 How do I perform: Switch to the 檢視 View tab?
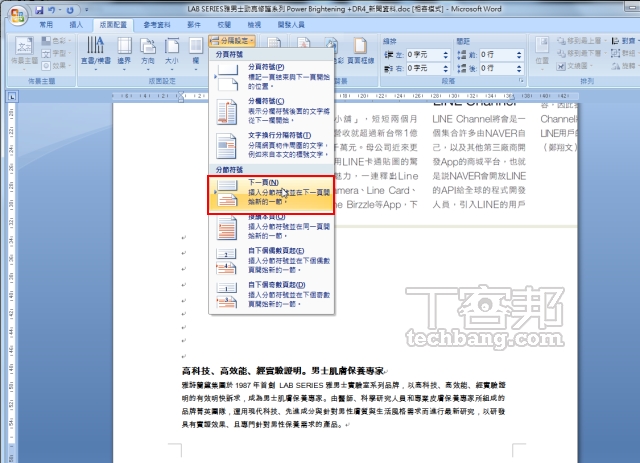pos(254,25)
